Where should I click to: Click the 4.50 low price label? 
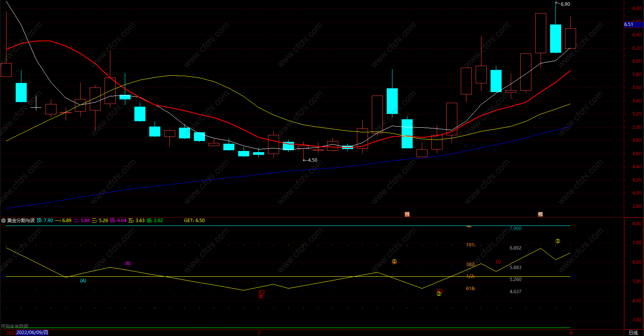313,160
